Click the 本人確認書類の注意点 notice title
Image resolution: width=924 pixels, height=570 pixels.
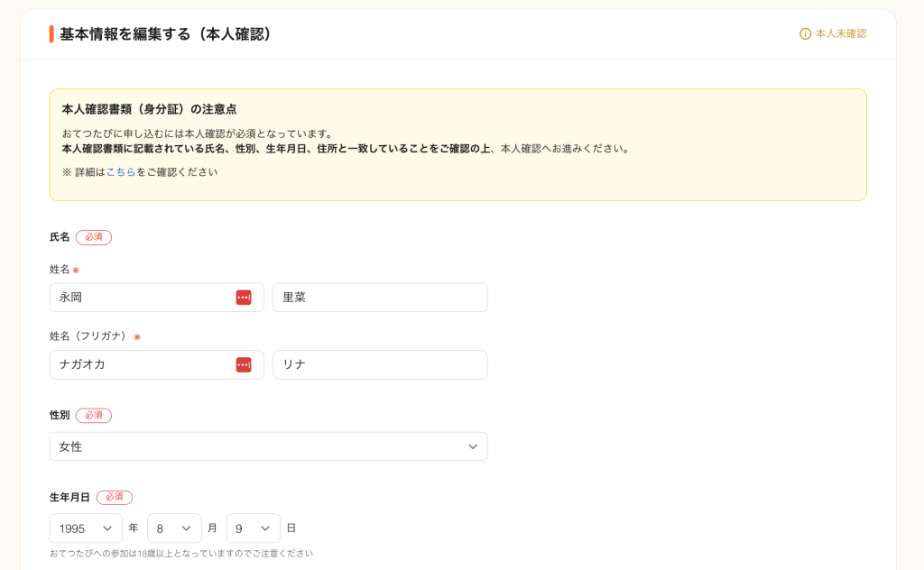[149, 109]
